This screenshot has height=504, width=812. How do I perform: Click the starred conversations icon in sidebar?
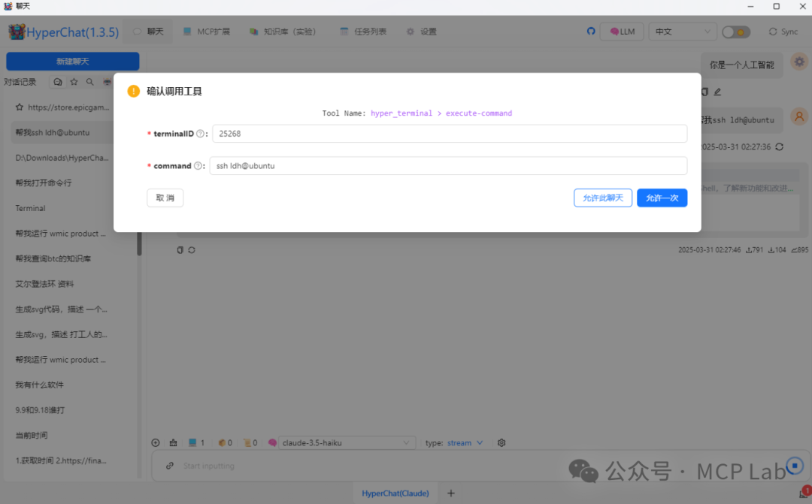point(73,82)
